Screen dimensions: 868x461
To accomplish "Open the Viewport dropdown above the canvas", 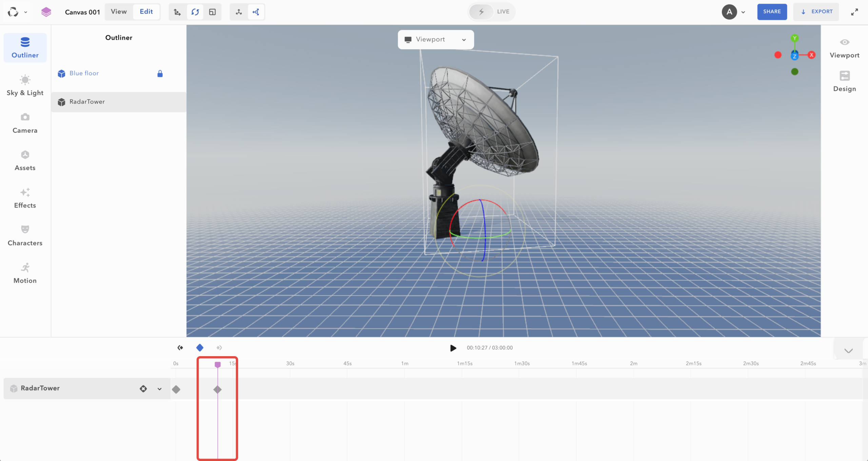I will pos(435,39).
